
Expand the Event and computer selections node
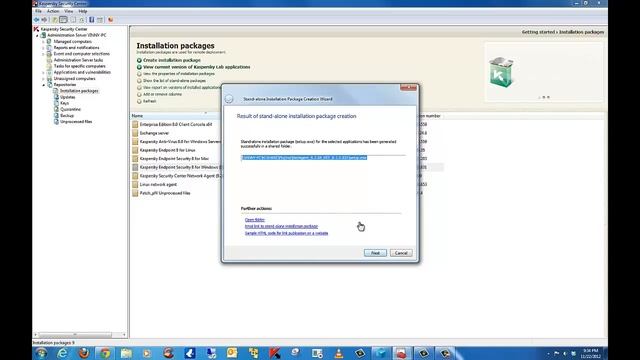[x=43, y=54]
